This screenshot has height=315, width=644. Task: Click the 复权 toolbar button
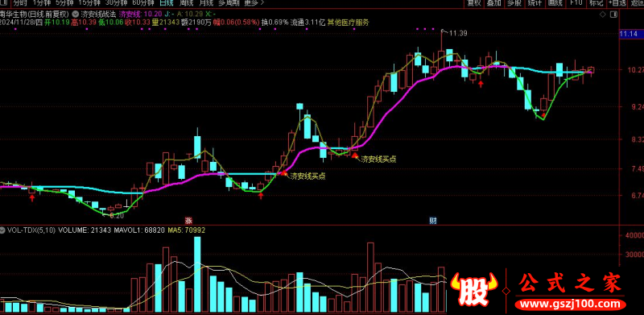pyautogui.click(x=474, y=3)
